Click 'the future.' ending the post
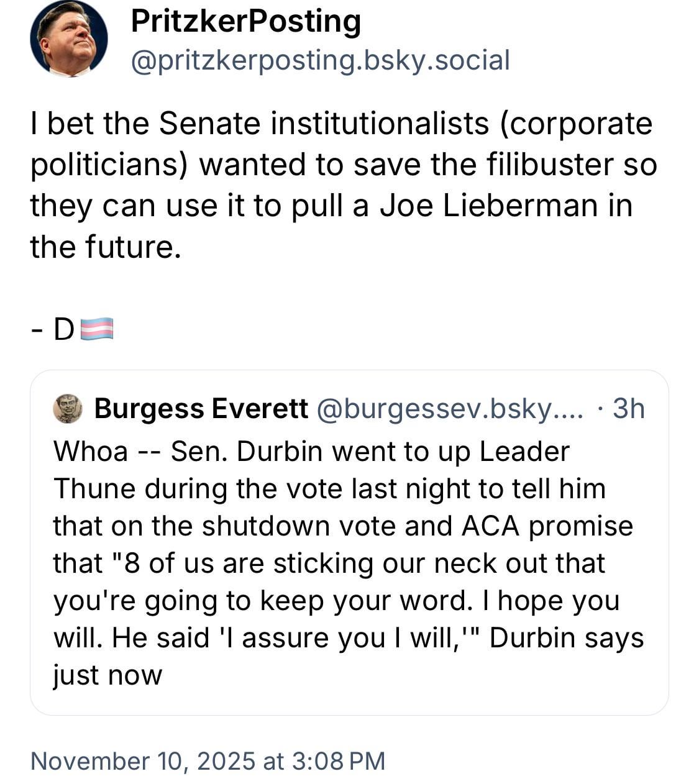Viewport: 699px width, 784px height. point(106,247)
